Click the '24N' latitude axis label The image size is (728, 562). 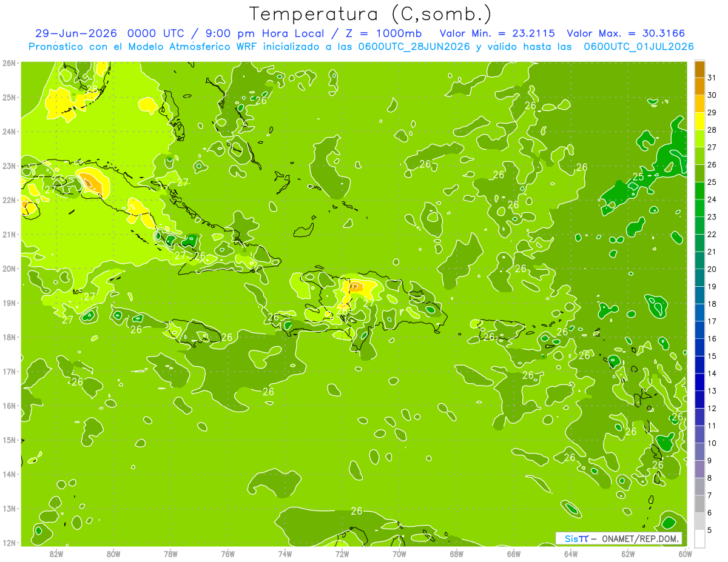click(9, 132)
